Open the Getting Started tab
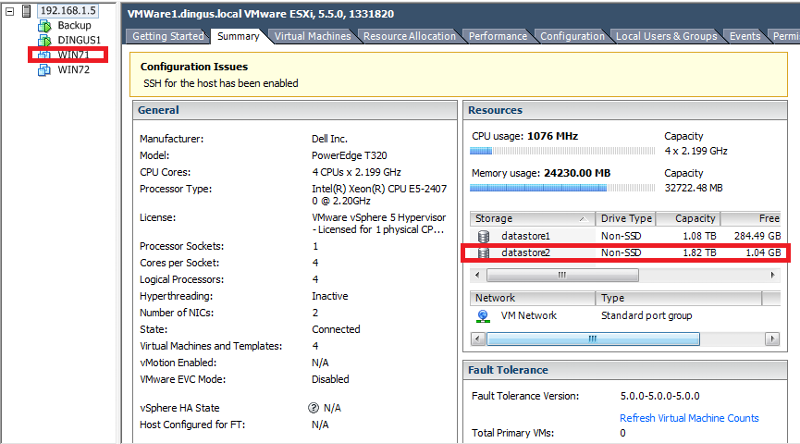 [168, 36]
